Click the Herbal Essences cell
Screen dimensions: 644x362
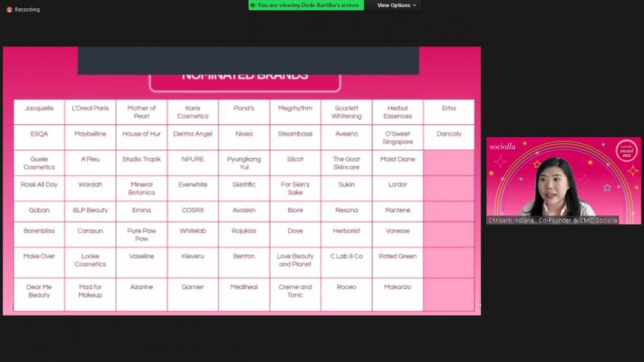(x=397, y=112)
